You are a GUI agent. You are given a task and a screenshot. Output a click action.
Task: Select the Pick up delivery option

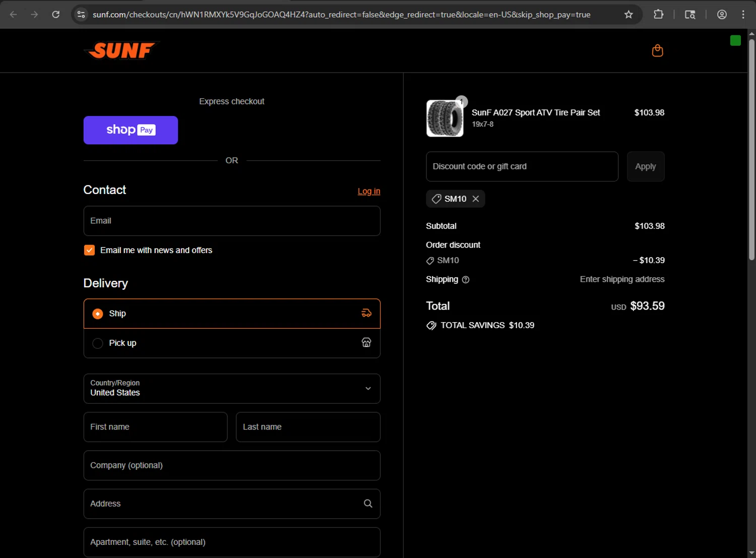(x=232, y=343)
